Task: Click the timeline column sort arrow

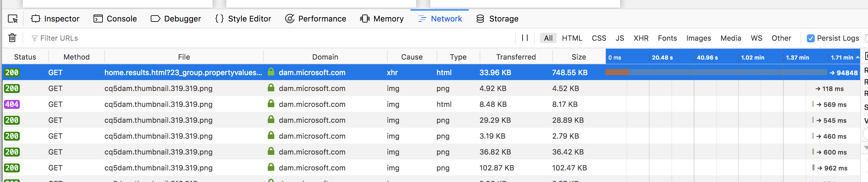Action: (x=857, y=57)
